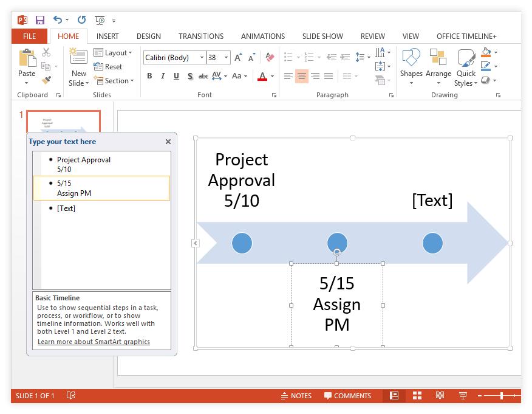Click the Cut scissors icon

click(x=46, y=53)
